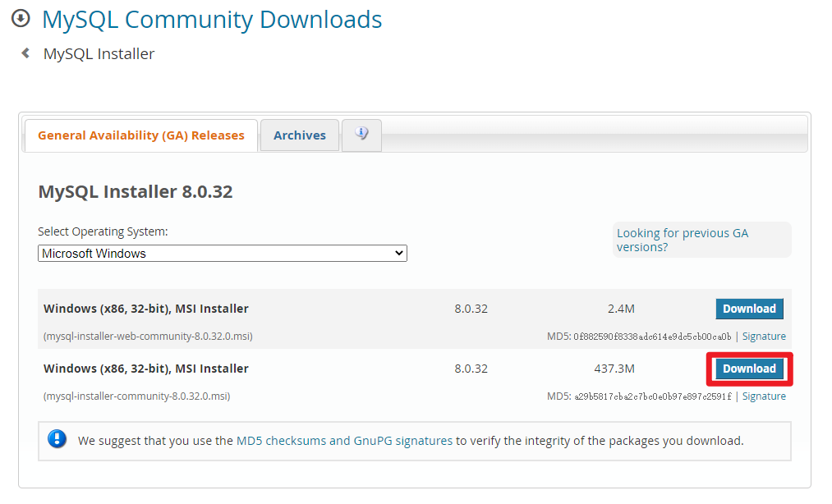This screenshot has width=832, height=504.
Task: Click the MySQL Installer 8.0.32 heading
Action: click(x=136, y=192)
